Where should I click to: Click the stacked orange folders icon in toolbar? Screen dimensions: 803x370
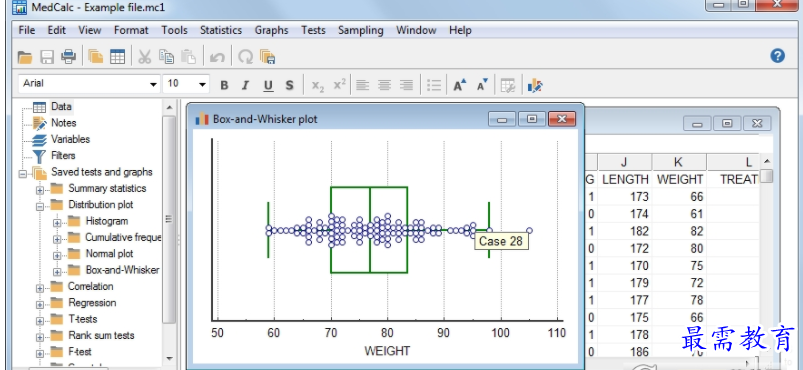95,56
